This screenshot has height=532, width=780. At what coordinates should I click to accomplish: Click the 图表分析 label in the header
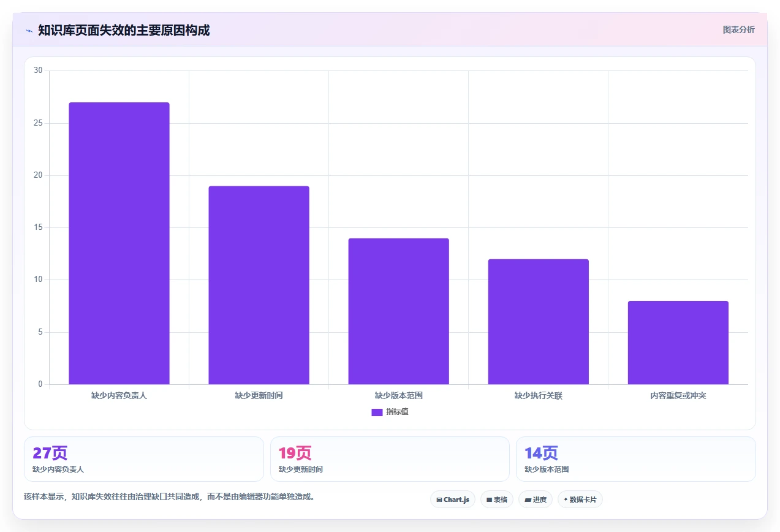738,29
